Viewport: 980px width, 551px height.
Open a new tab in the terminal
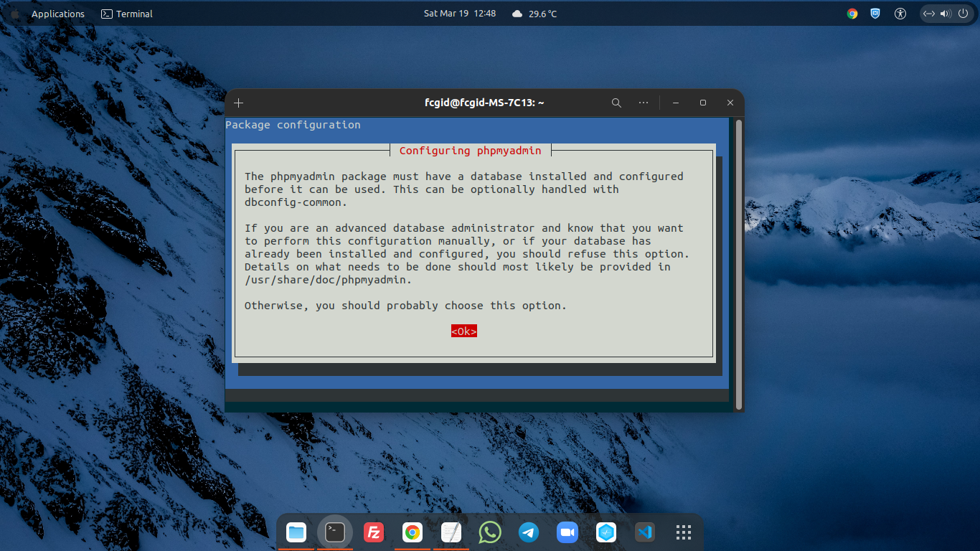tap(239, 103)
